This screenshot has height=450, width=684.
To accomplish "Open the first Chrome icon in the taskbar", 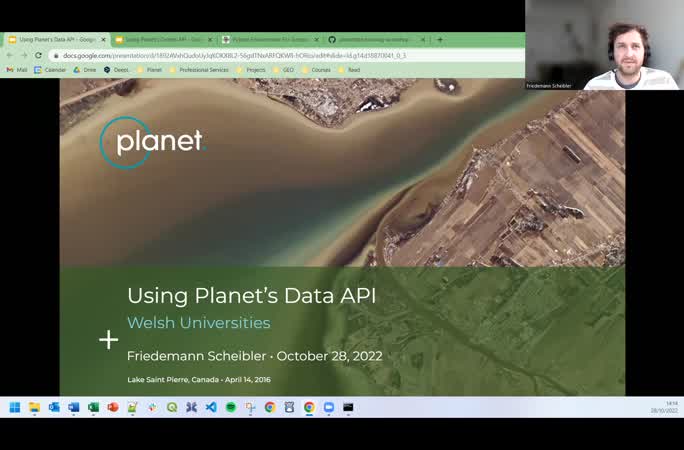I will tap(270, 407).
